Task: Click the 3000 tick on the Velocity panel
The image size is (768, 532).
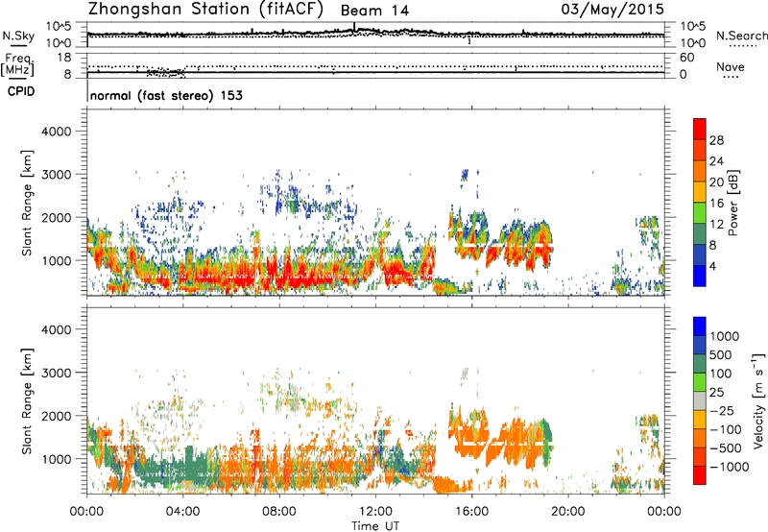Action: 56,373
